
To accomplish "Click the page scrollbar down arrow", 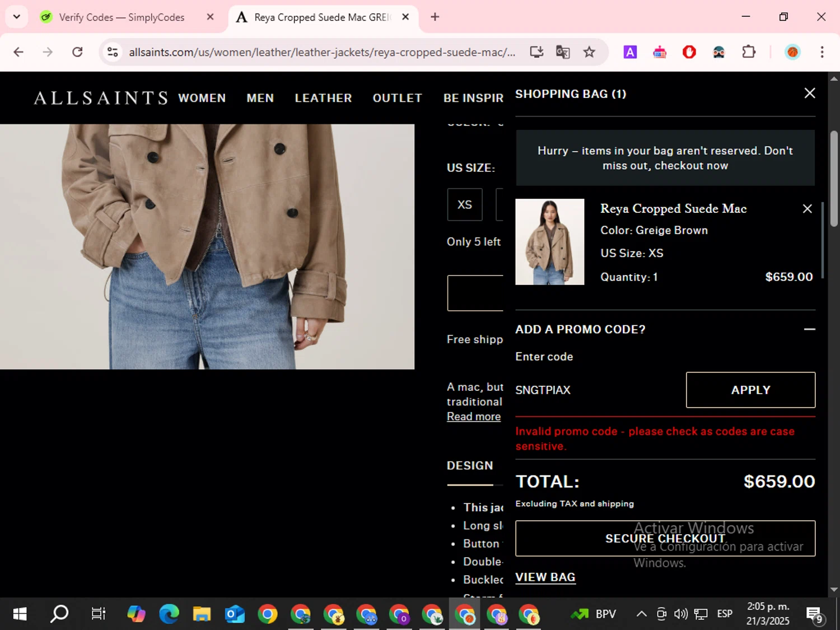I will click(x=834, y=590).
